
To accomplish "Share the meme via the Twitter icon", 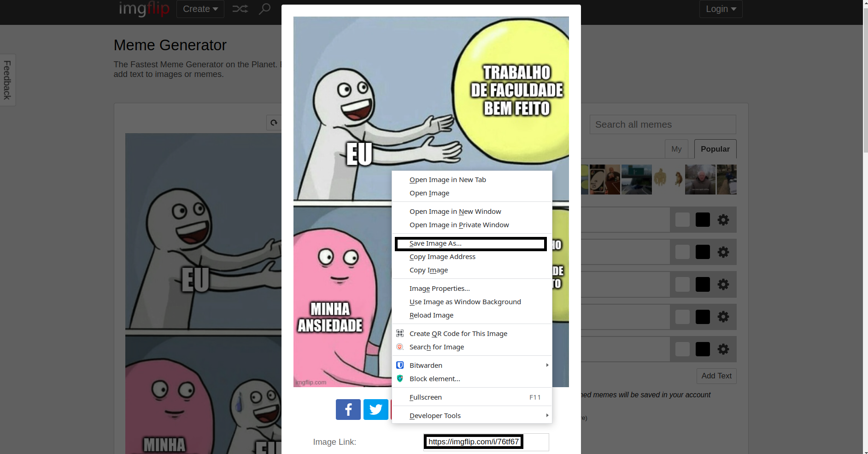I will [375, 409].
